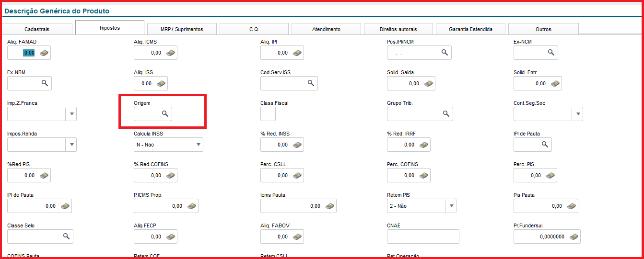Click the Ex-NBM search magnifier icon
Image resolution: width=644 pixels, height=259 pixels.
[45, 83]
